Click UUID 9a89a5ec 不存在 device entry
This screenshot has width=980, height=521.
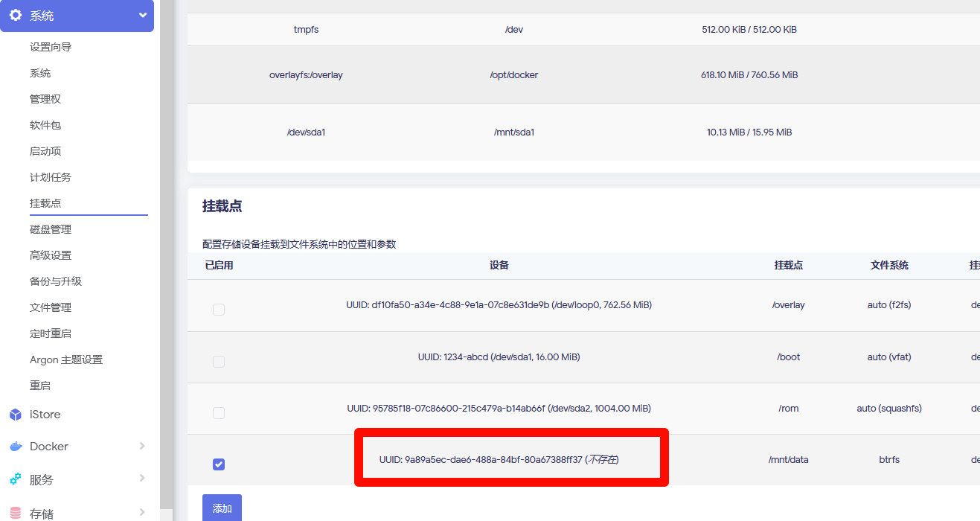tap(499, 460)
